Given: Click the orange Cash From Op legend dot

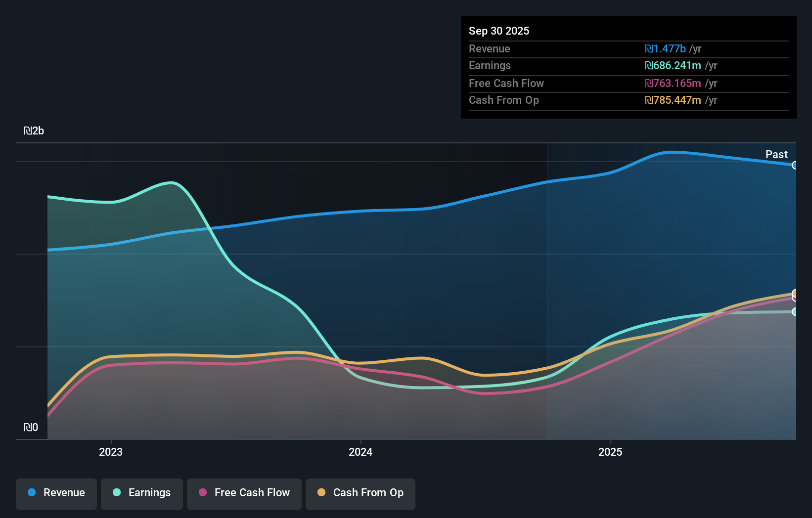Looking at the screenshot, I should (321, 492).
